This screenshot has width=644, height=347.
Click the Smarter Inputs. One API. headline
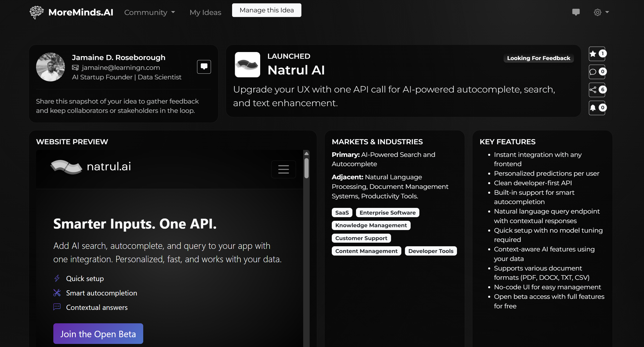point(135,224)
